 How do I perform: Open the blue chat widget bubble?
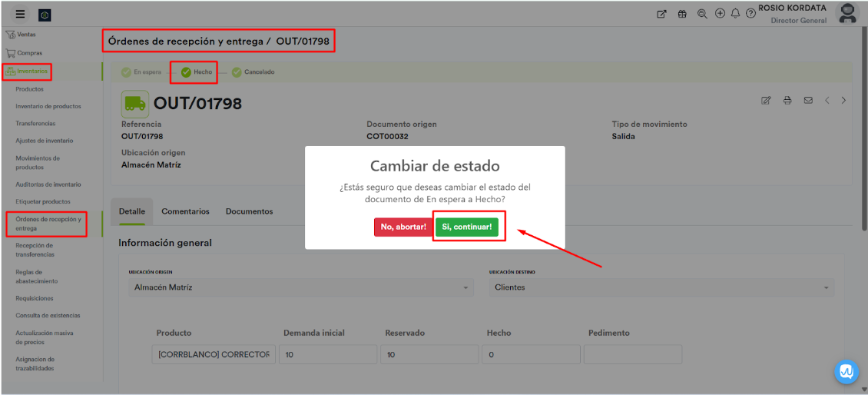846,371
